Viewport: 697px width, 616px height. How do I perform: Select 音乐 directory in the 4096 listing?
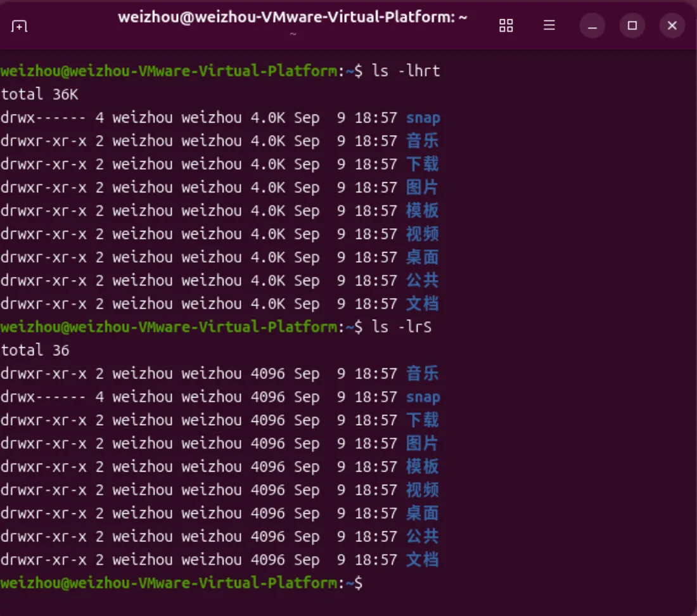coord(422,373)
